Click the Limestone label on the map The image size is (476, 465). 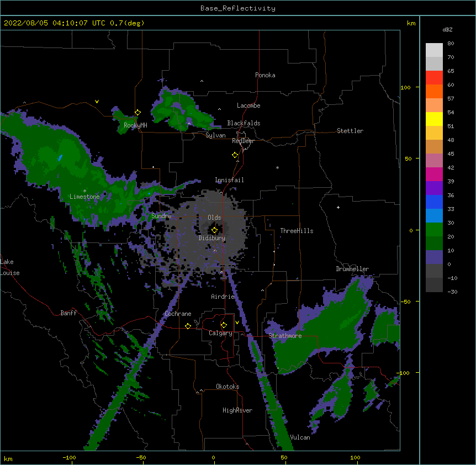[84, 197]
